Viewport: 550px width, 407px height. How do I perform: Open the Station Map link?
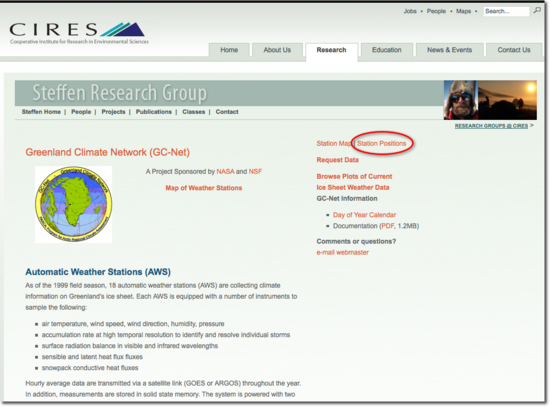coord(334,144)
